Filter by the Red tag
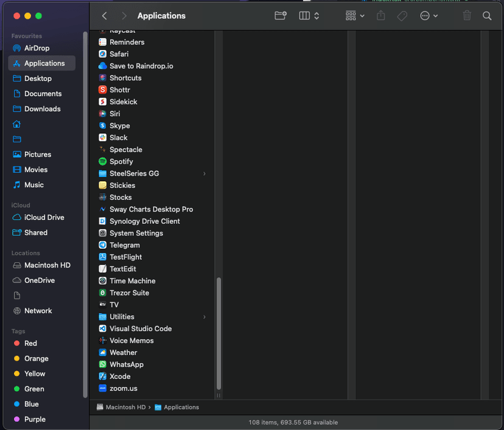The image size is (504, 430). (x=42, y=343)
